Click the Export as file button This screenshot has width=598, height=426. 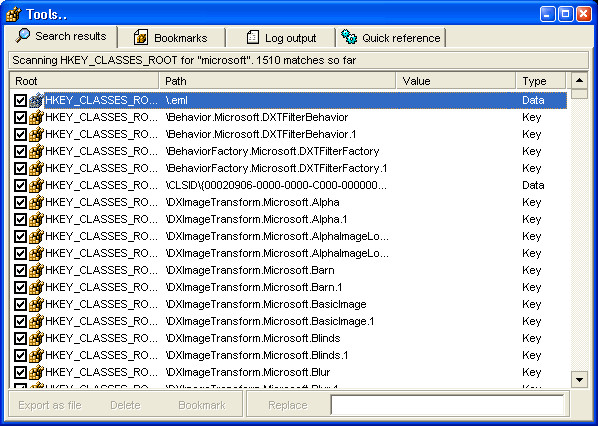pyautogui.click(x=50, y=405)
